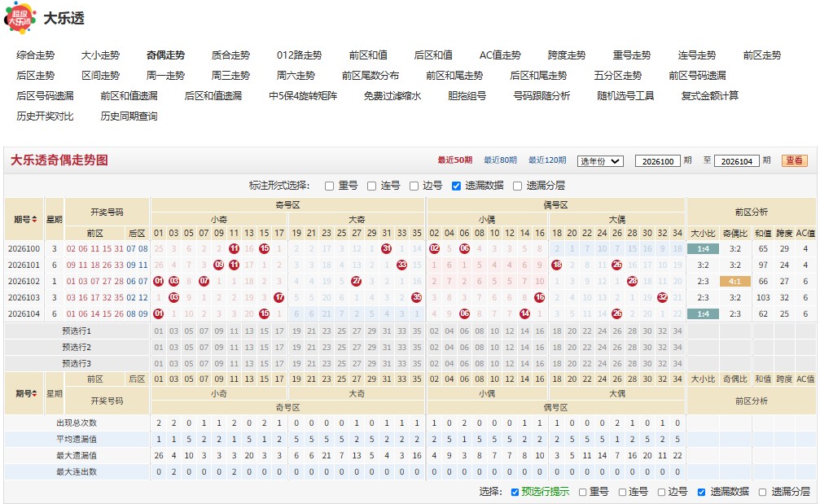Open 前区和值 page
This screenshot has width=820, height=504.
(x=368, y=55)
